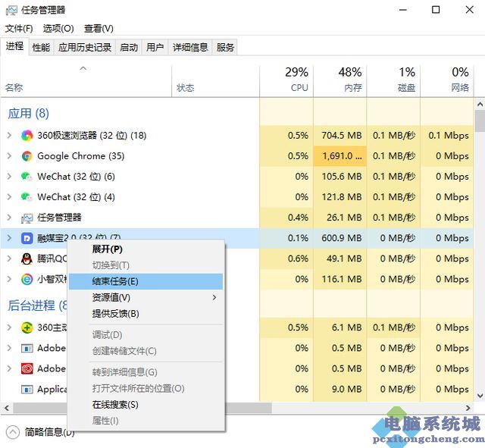Click the red Adobe Creative Cloud icon
The image size is (485, 448).
click(x=27, y=369)
